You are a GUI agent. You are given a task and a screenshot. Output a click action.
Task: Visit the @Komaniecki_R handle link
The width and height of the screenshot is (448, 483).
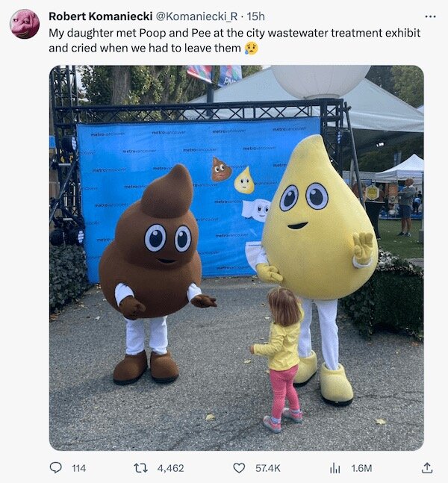pyautogui.click(x=197, y=16)
